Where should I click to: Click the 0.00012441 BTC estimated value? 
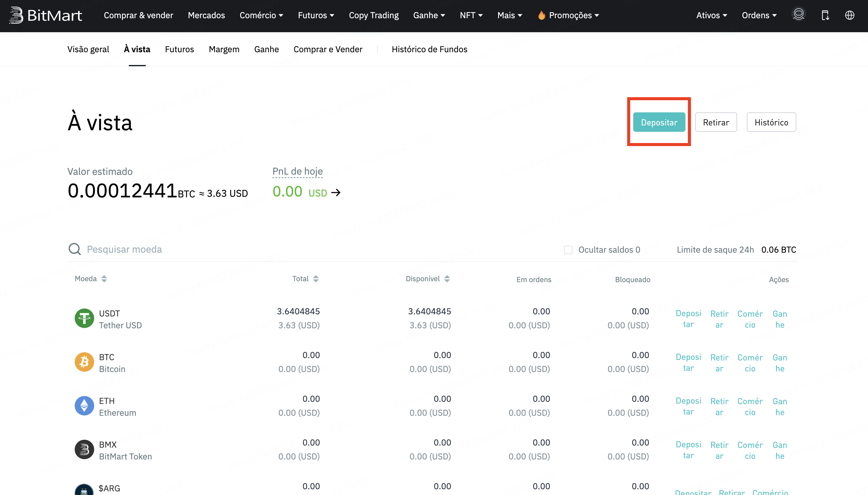[x=132, y=190]
